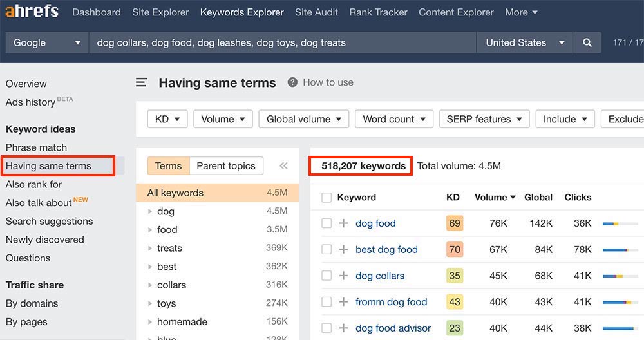Open Traffic share By pages
This screenshot has height=340, width=644.
click(26, 322)
